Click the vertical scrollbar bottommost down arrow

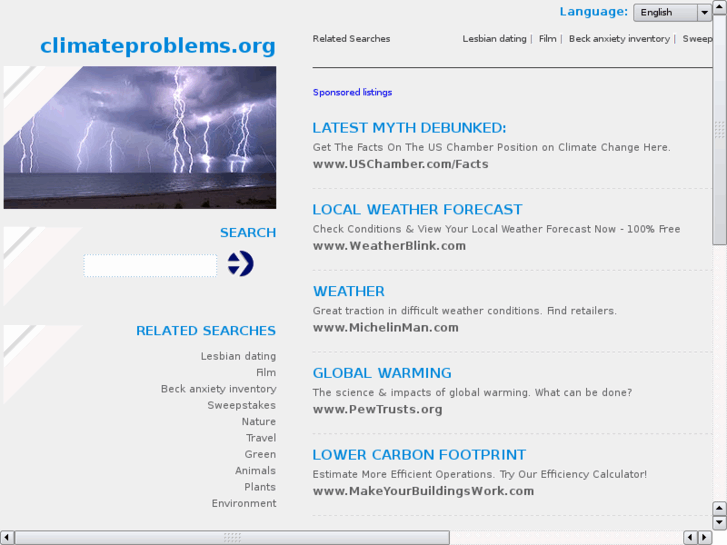coord(720,523)
